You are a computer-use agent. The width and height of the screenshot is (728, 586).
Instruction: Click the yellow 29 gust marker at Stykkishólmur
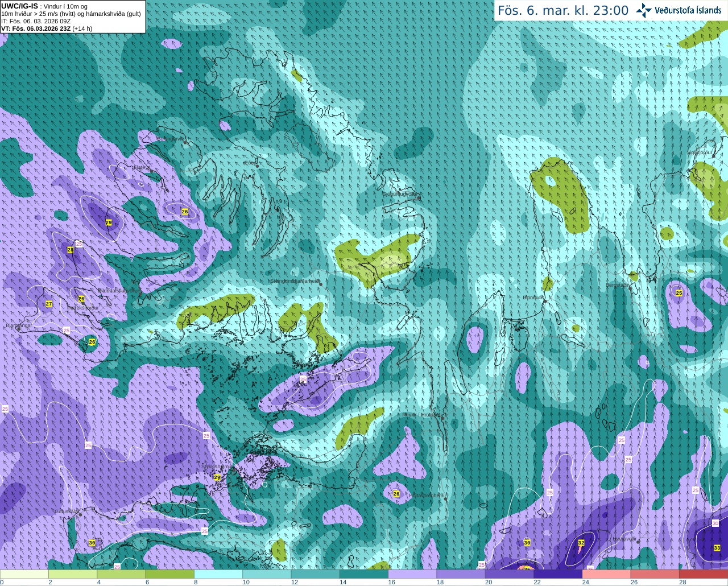[217, 477]
